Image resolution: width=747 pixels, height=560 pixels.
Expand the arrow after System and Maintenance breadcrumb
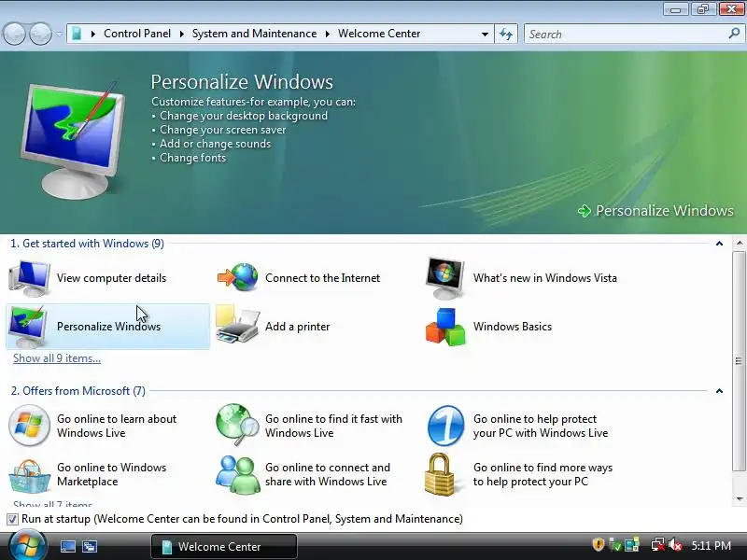[328, 34]
